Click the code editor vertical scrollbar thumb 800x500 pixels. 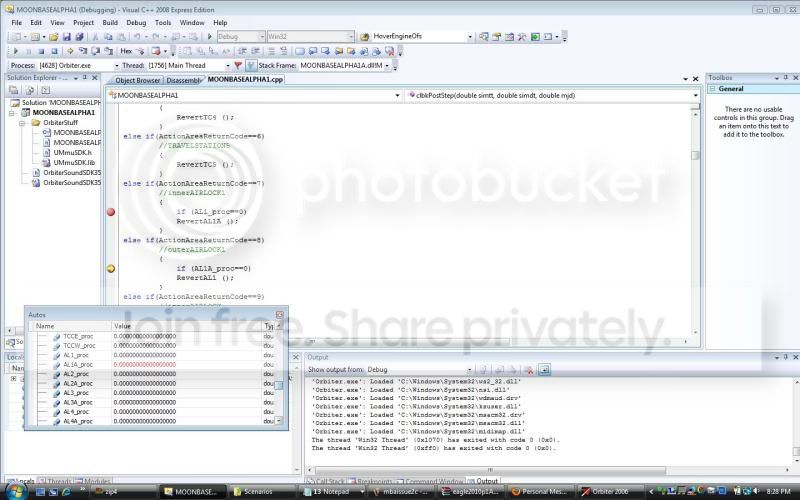pos(695,155)
